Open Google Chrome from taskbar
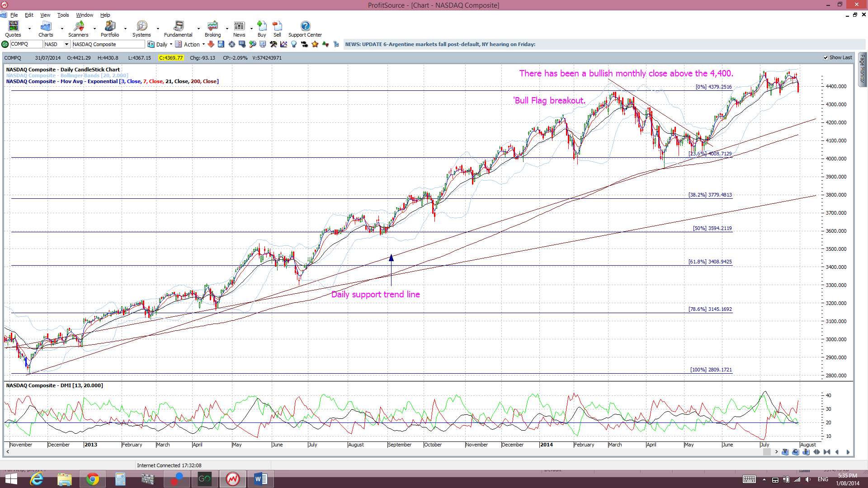This screenshot has height=488, width=868. 92,479
